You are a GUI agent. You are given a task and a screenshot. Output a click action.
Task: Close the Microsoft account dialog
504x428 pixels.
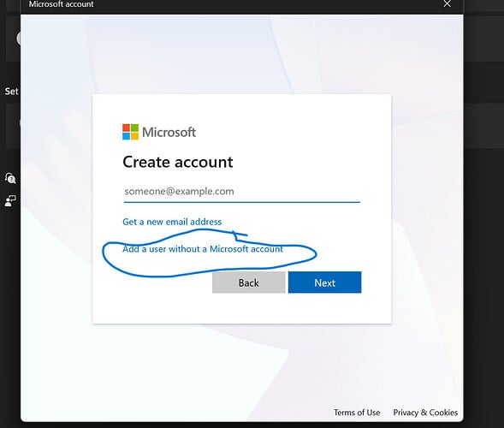tap(448, 4)
